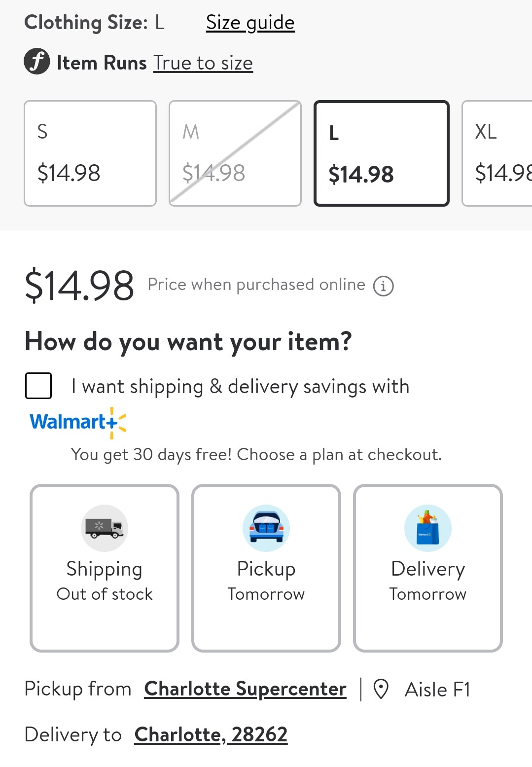Choose size XL option
This screenshot has height=767, width=532.
tap(497, 153)
